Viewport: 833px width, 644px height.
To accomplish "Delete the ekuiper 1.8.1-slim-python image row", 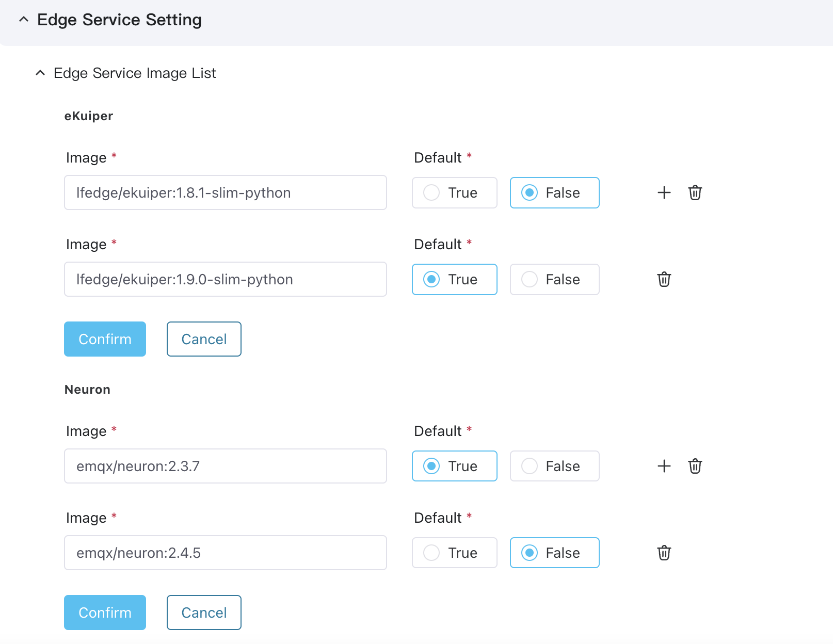I will pos(695,192).
